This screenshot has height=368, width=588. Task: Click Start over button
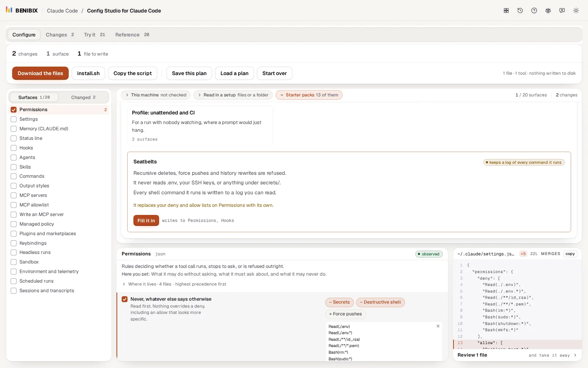pos(275,73)
